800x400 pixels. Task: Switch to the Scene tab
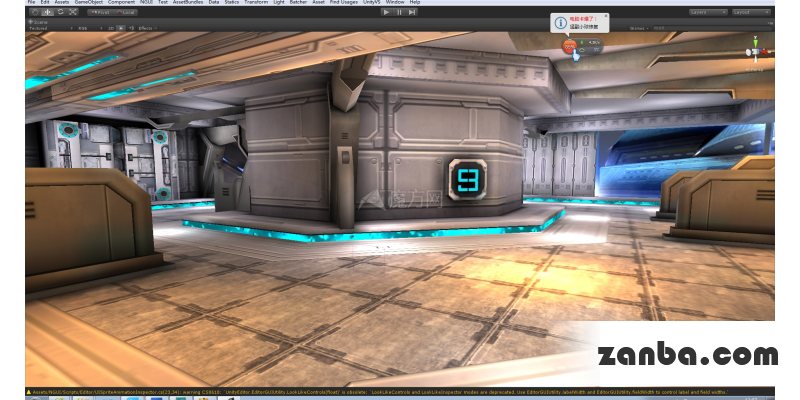pos(38,22)
